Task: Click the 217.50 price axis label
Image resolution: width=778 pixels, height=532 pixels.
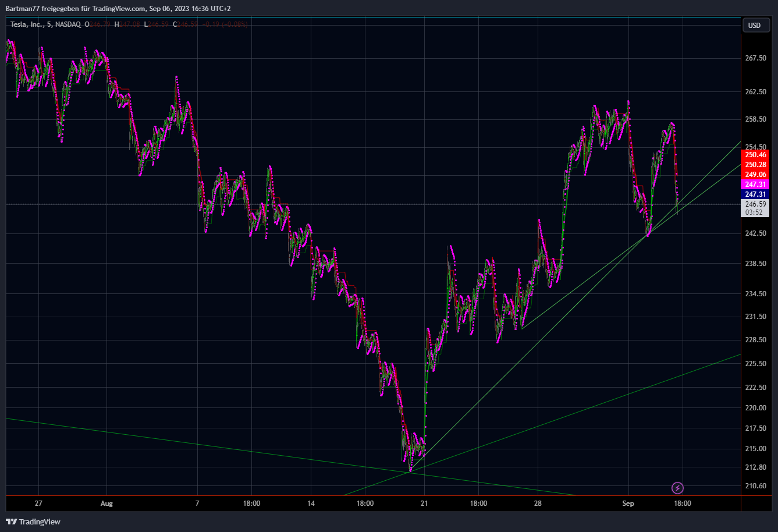Action: coord(755,428)
